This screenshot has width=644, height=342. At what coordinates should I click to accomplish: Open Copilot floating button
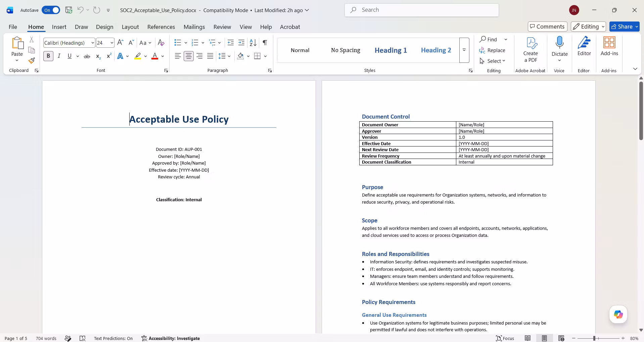click(x=618, y=314)
